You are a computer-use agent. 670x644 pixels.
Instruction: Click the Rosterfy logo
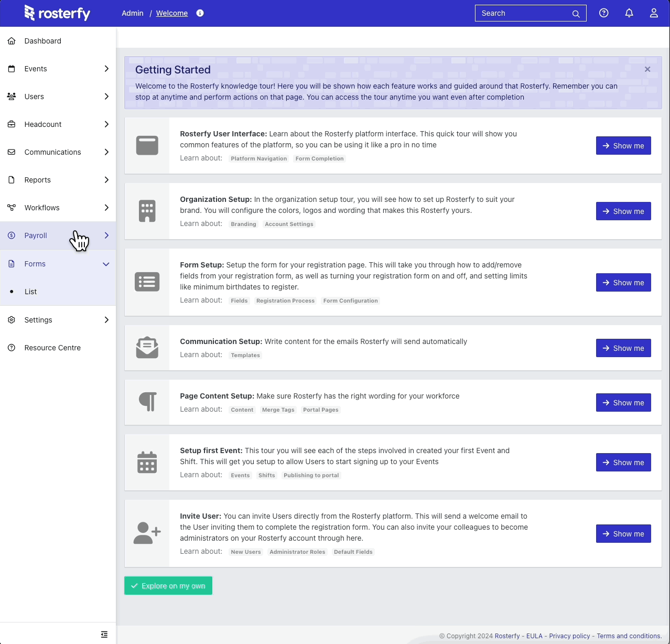click(57, 13)
